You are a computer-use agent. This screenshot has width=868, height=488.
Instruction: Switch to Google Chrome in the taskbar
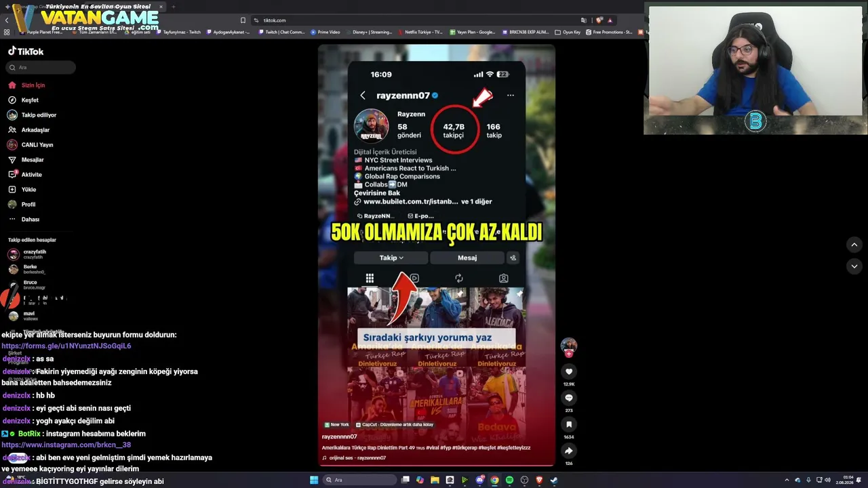[x=494, y=480]
